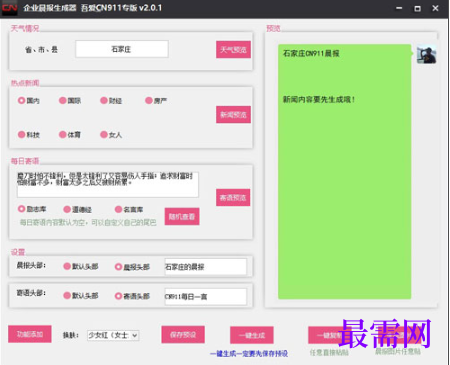The image size is (450, 365).
Task: Click the 石家庄CN911晨报 preview title
Action: (x=311, y=53)
